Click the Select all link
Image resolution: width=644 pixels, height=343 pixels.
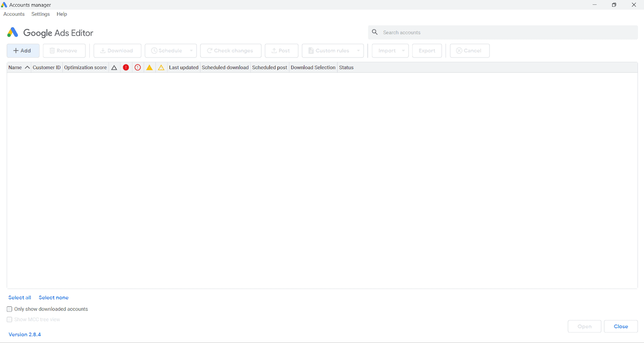20,298
